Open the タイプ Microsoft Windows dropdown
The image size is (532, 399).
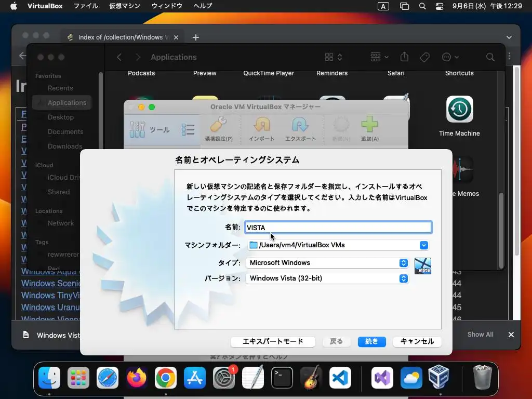coord(327,262)
